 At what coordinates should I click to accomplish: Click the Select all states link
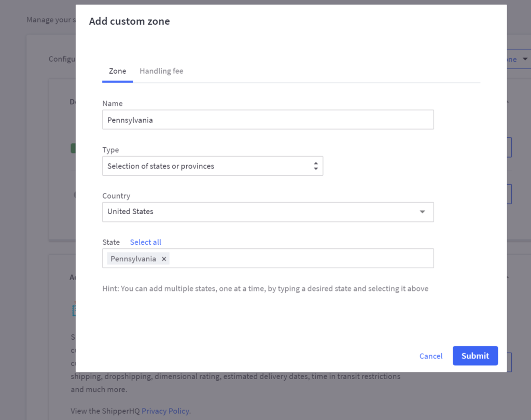[146, 242]
